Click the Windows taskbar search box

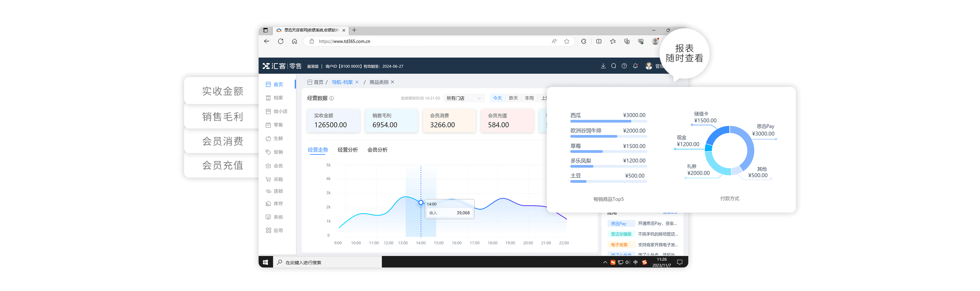click(327, 262)
